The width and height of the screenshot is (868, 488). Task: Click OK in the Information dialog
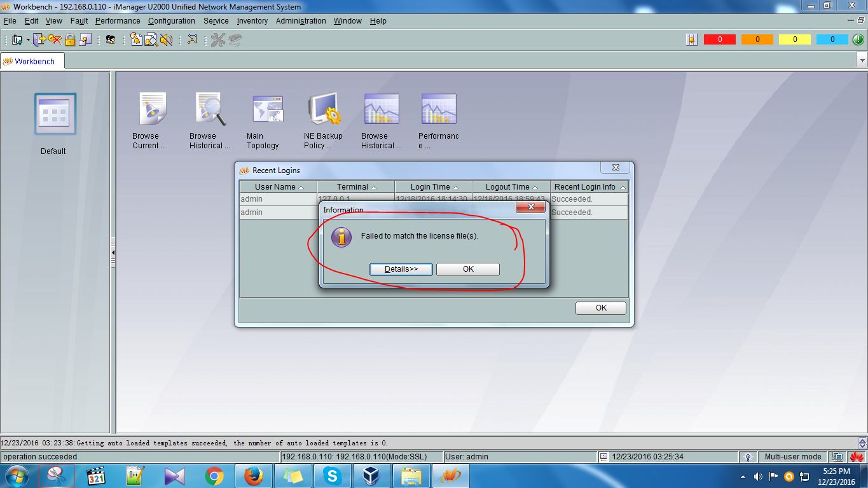coord(468,269)
